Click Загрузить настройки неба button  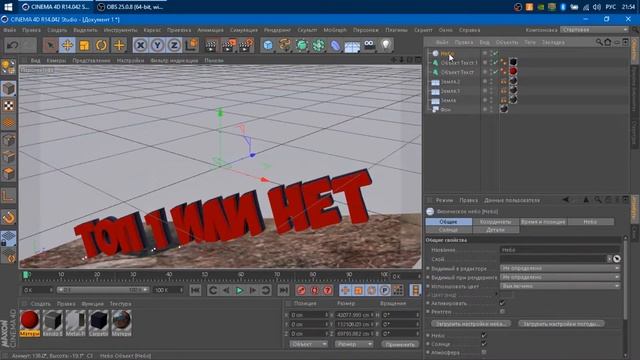471,324
